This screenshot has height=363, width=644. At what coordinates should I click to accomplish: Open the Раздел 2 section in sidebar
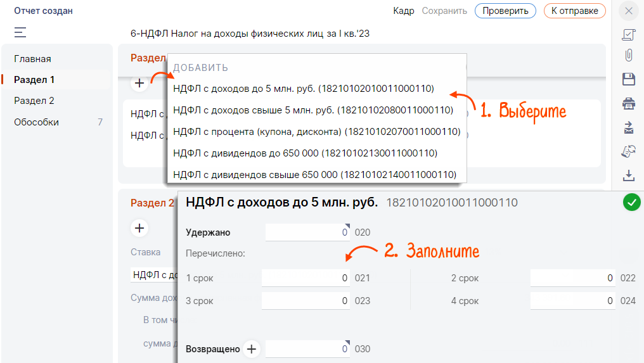coord(34,101)
